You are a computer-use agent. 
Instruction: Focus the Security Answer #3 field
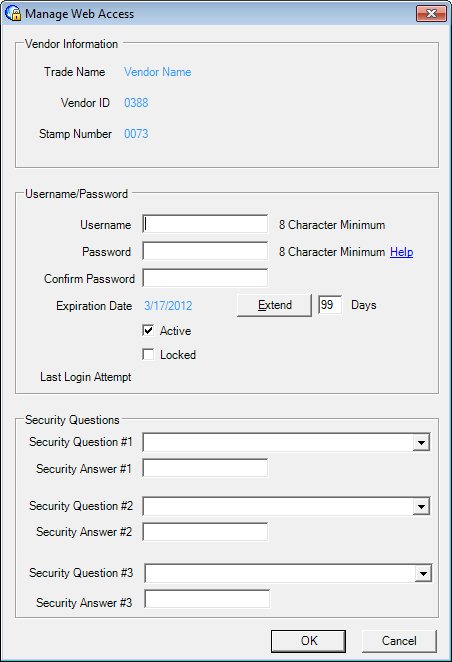[x=207, y=599]
